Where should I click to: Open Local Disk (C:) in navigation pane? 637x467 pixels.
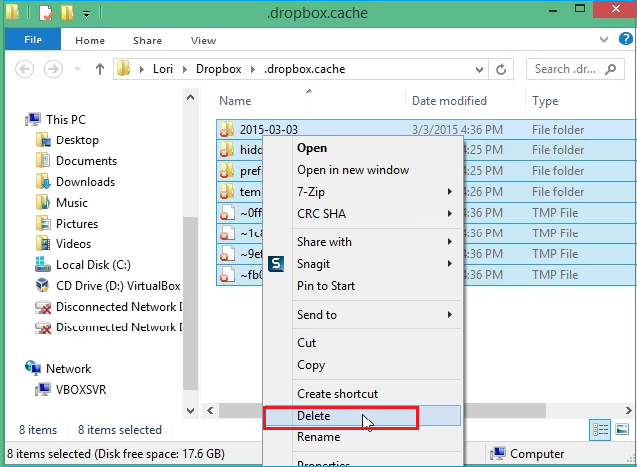click(x=92, y=265)
